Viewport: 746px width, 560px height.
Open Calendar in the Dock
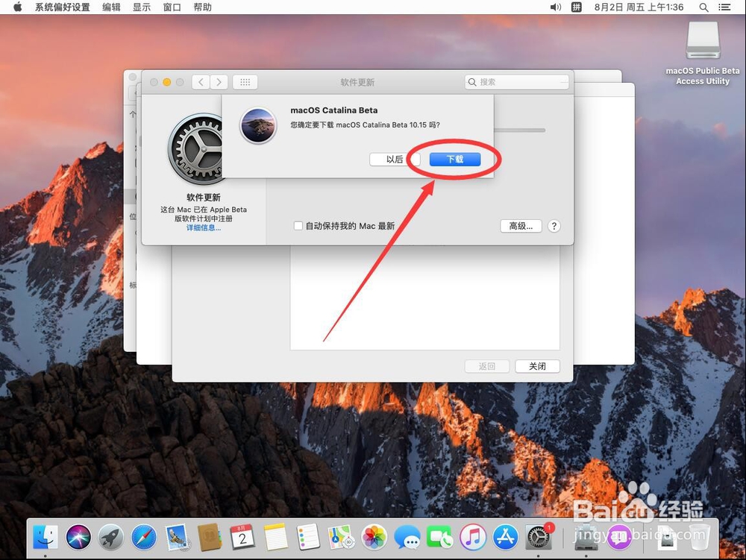[242, 538]
